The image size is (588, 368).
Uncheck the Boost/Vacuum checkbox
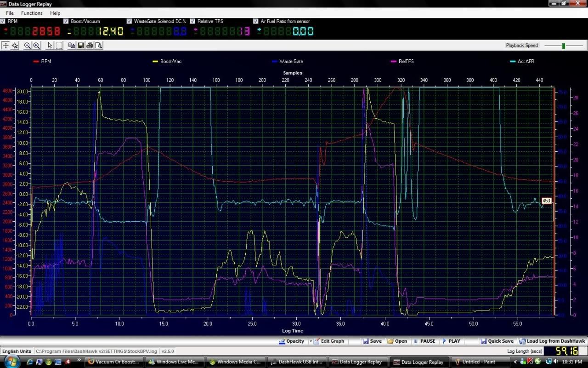tap(66, 21)
